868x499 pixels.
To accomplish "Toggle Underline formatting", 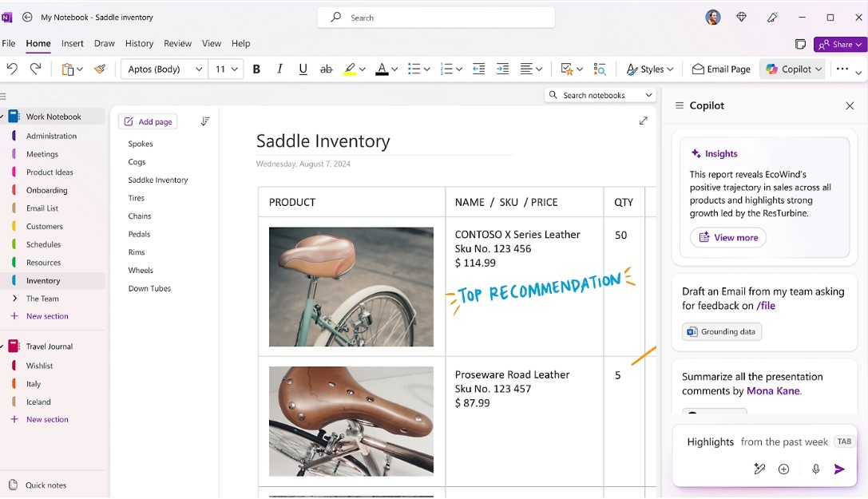I will [303, 69].
